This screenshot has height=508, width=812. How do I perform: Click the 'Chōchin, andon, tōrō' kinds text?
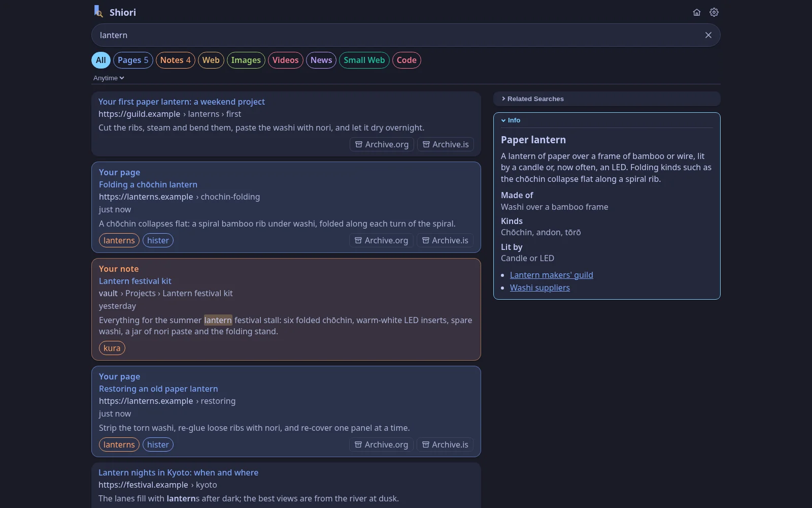point(541,232)
